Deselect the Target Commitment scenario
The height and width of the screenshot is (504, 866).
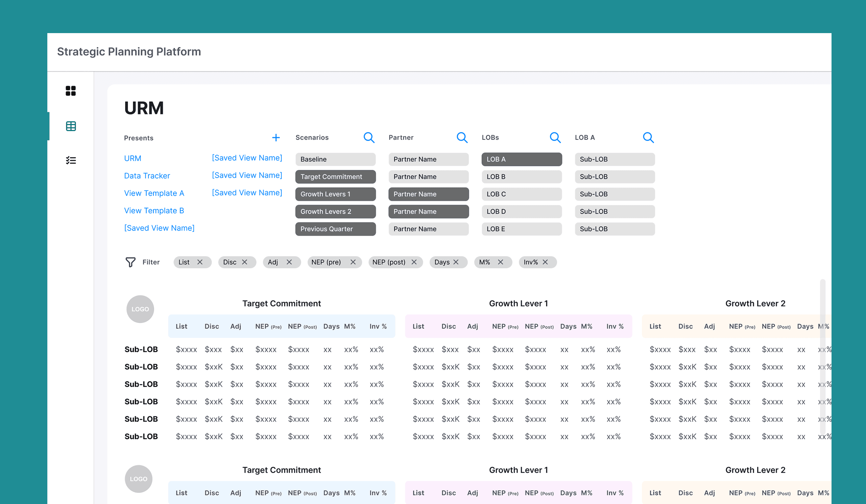335,177
